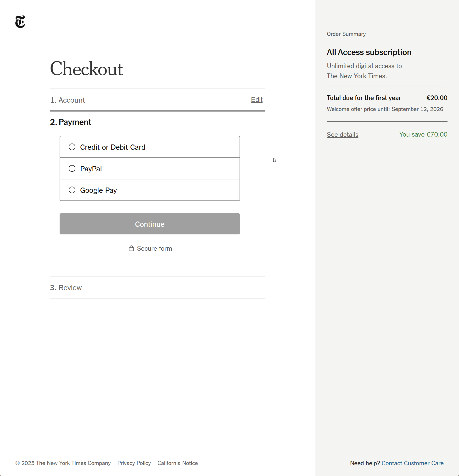This screenshot has height=476, width=459.
Task: Edit the Account information
Action: point(257,100)
